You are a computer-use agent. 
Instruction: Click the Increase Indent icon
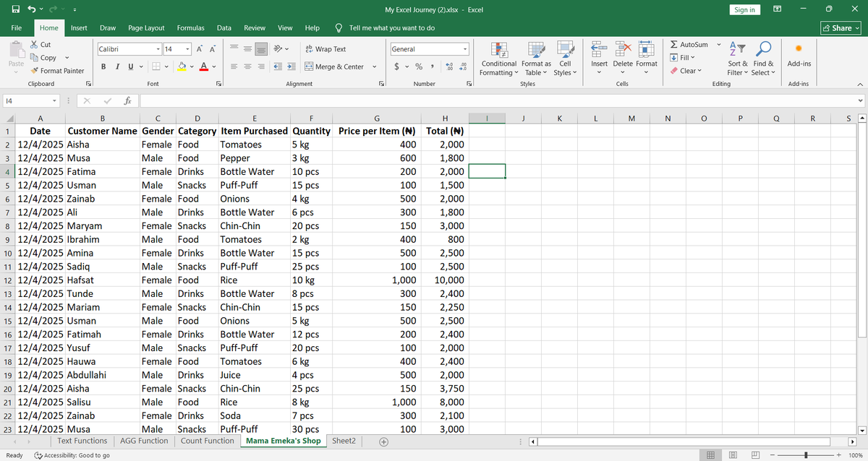pos(291,66)
